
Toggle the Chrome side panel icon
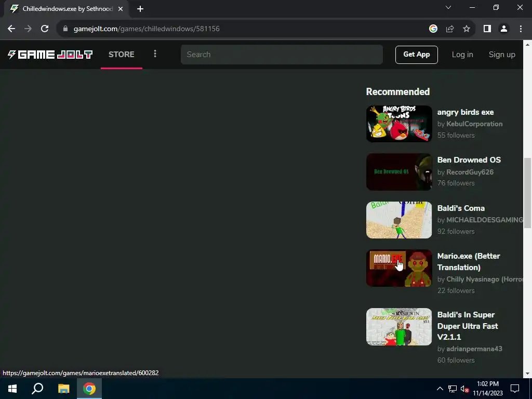[487, 29]
